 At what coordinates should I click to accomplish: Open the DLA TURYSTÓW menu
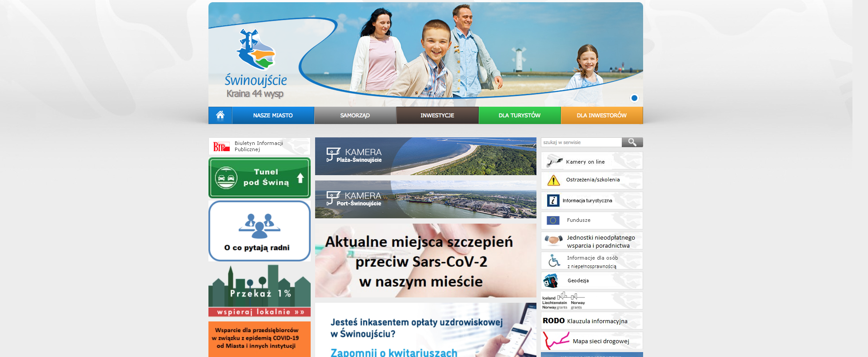pyautogui.click(x=519, y=116)
